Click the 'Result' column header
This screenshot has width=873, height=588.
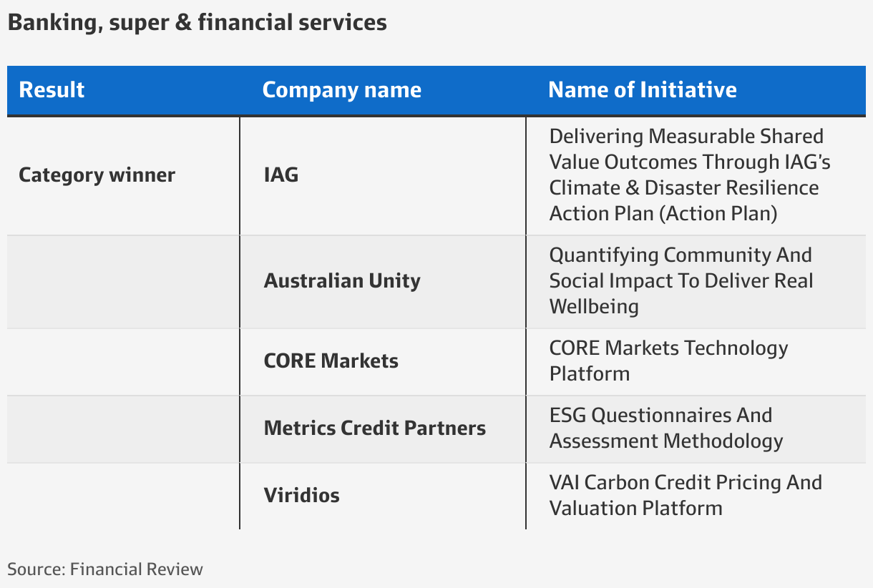[x=52, y=90]
